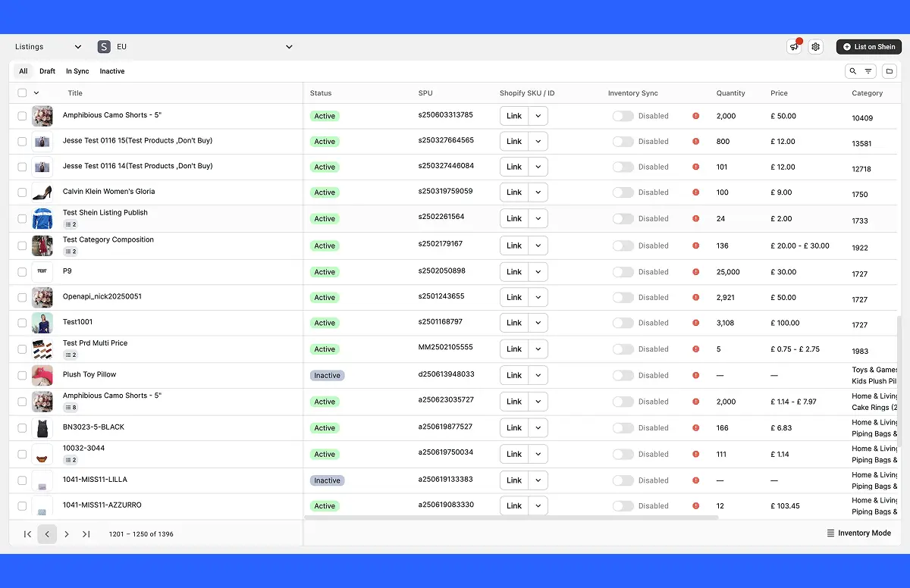Go to the previous listings page
The image size is (910, 588).
point(47,534)
